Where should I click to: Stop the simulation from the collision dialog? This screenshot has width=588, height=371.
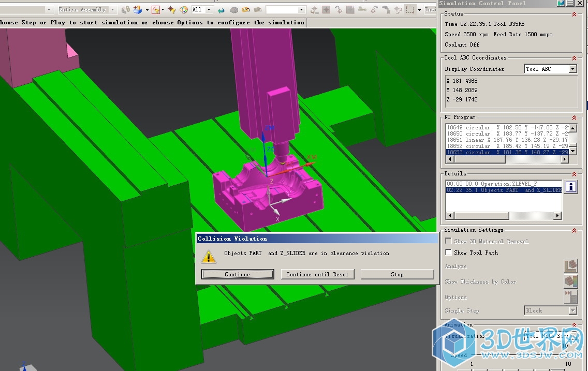(397, 274)
